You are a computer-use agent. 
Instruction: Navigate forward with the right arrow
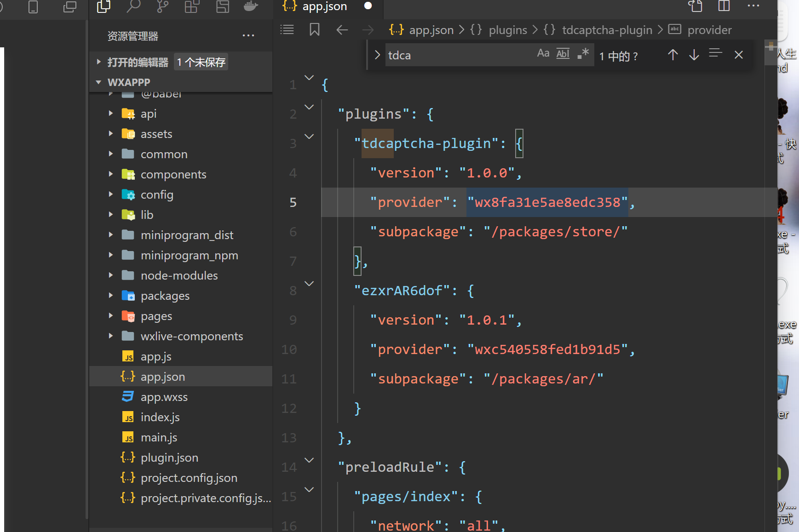coord(368,30)
